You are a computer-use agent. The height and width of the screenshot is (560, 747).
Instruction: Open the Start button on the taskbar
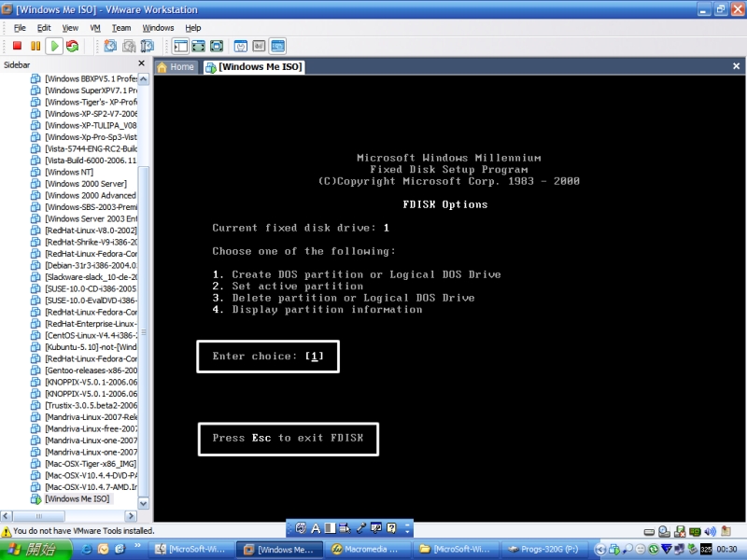coord(35,549)
